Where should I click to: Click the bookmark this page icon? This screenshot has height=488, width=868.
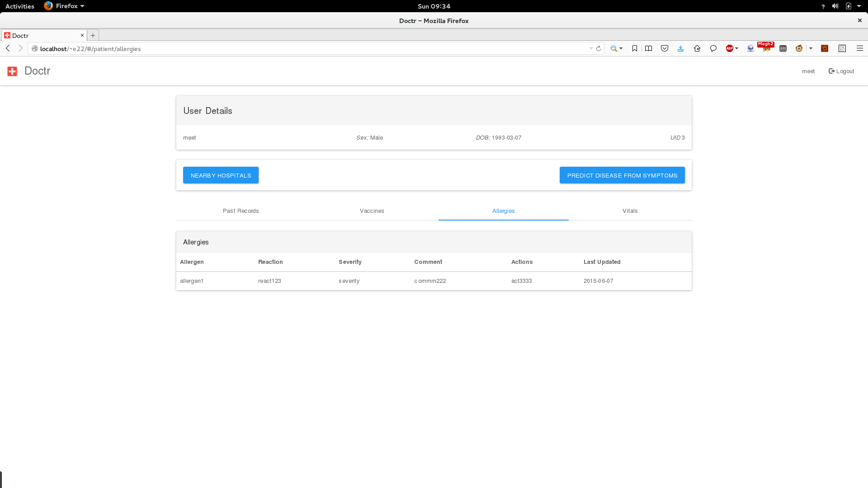pyautogui.click(x=635, y=48)
